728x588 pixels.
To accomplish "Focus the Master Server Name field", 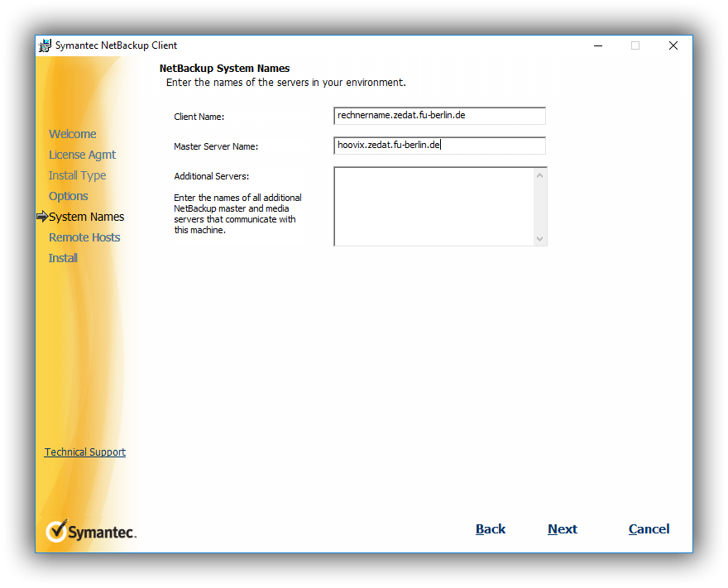I will (439, 146).
